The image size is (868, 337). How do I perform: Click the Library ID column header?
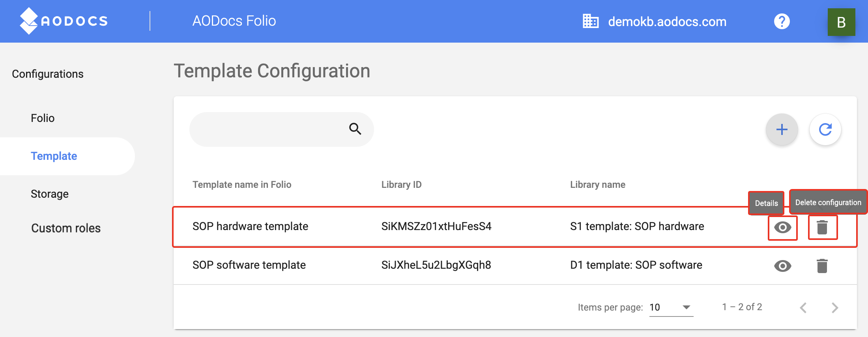click(x=401, y=184)
